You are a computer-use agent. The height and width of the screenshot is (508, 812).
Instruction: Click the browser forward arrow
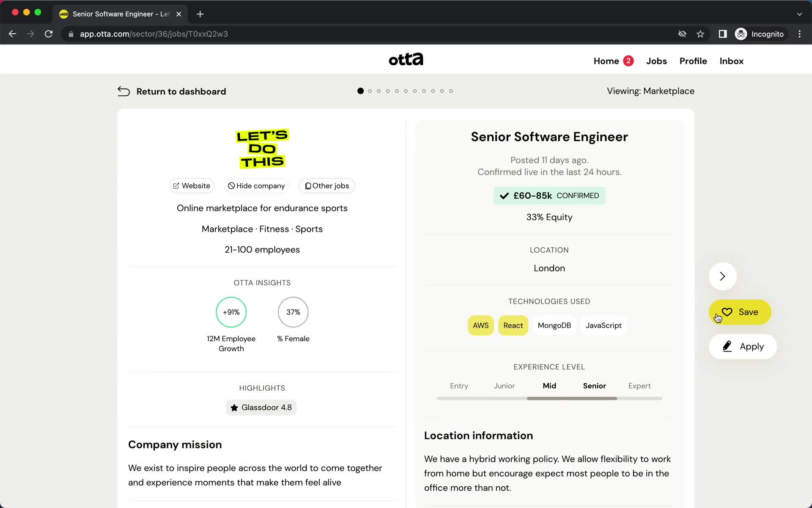tap(30, 34)
